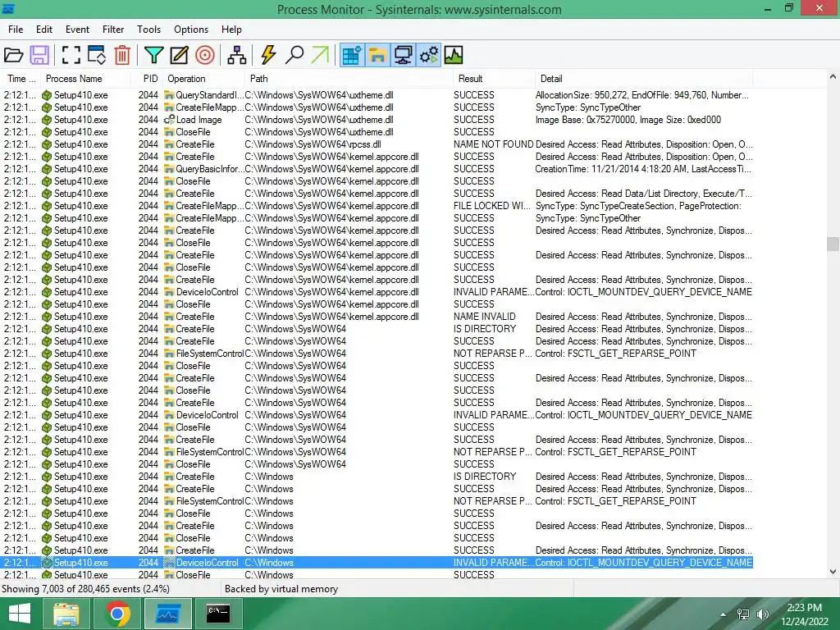Viewport: 840px width, 630px height.
Task: Open the Options menu
Action: click(190, 30)
